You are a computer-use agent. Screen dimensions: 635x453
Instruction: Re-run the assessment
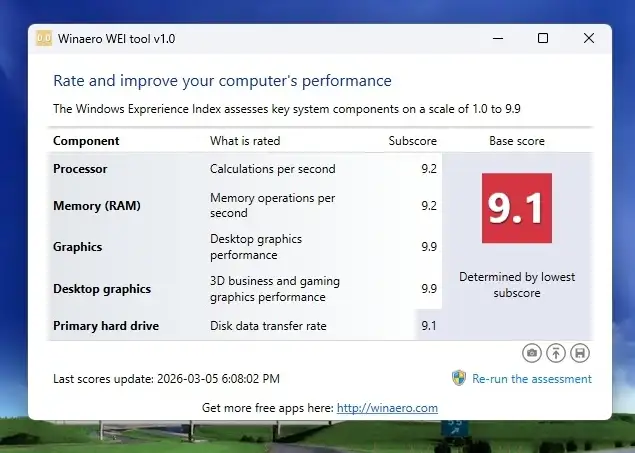click(x=532, y=379)
